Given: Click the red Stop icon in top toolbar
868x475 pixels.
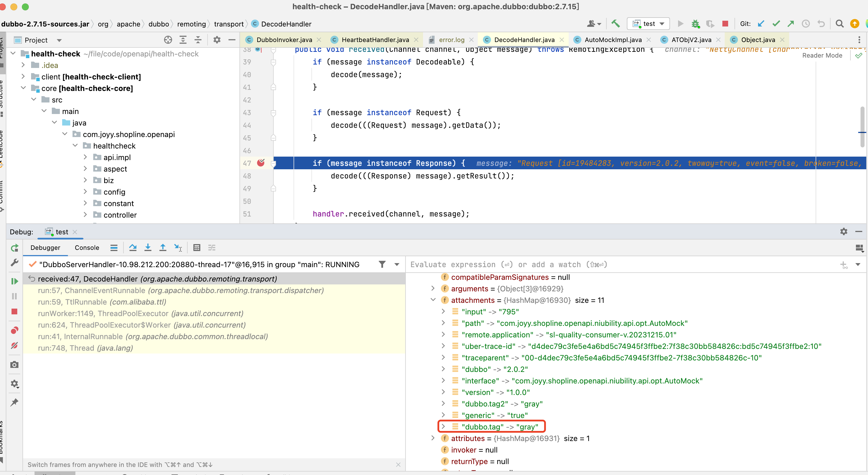Looking at the screenshot, I should pos(725,24).
